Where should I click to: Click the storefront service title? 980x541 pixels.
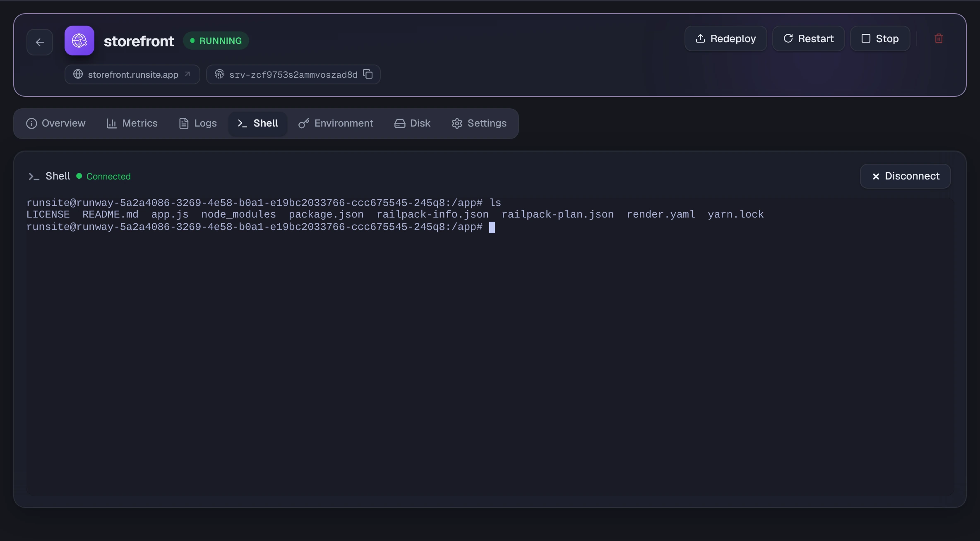point(139,41)
